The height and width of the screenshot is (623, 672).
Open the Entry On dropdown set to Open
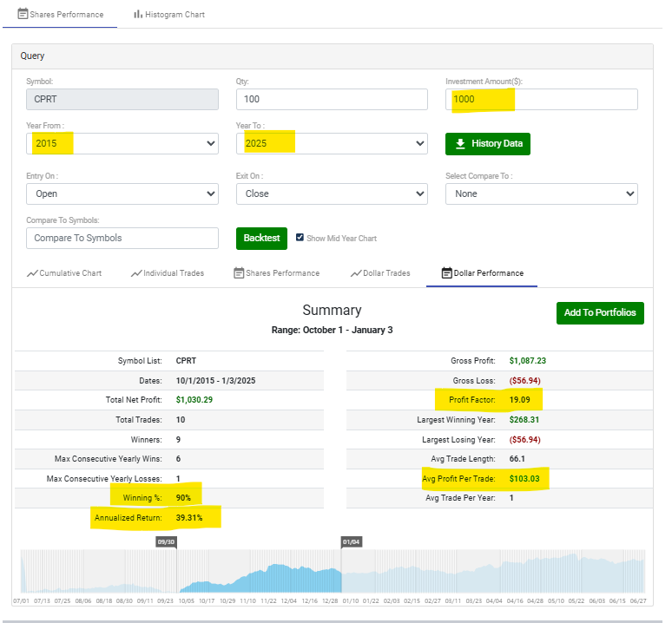[122, 193]
